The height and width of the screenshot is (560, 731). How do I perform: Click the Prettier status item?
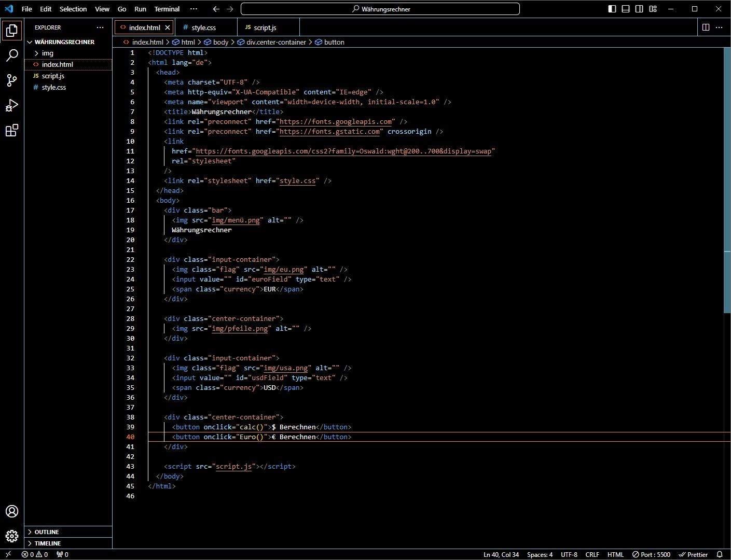pos(693,554)
